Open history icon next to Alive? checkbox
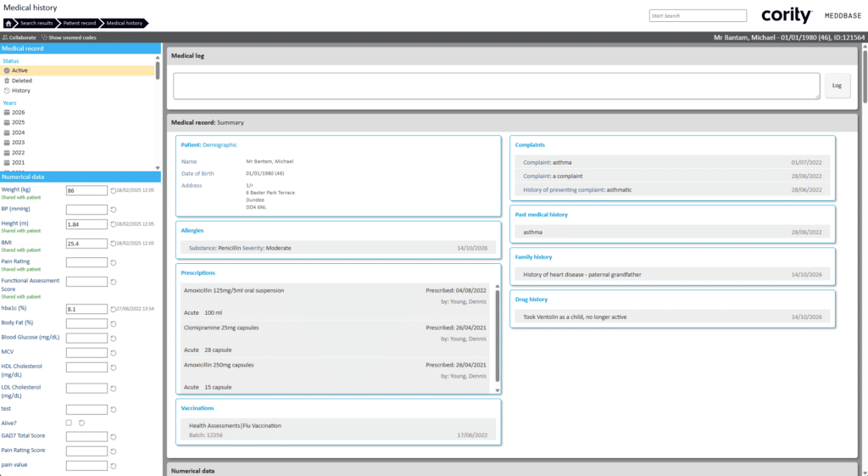Viewport: 868px width, 476px height. [81, 423]
